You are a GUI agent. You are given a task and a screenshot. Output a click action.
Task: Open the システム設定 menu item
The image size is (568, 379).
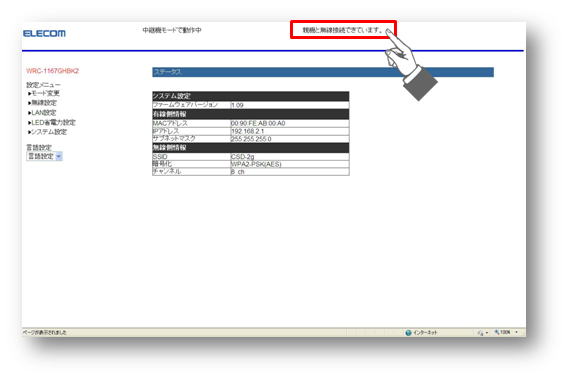coord(49,132)
